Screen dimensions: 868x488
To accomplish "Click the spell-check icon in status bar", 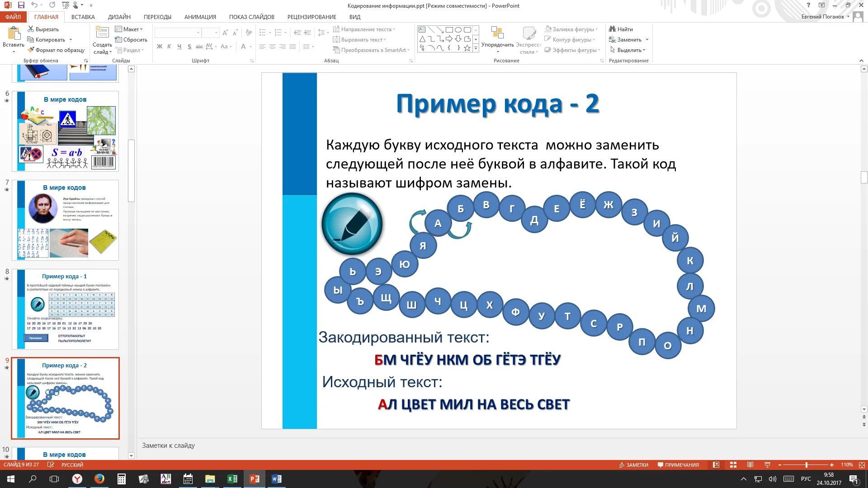I will pos(51,465).
